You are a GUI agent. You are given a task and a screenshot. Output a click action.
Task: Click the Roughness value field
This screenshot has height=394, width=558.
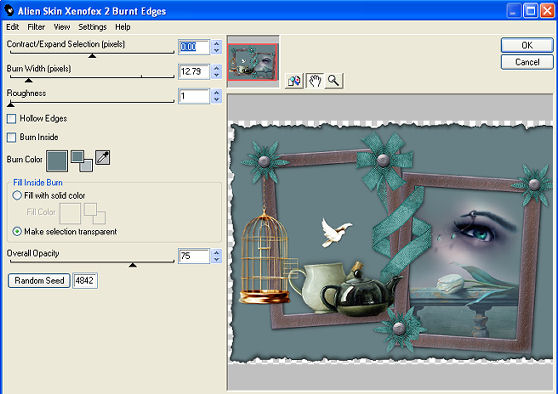coord(194,96)
